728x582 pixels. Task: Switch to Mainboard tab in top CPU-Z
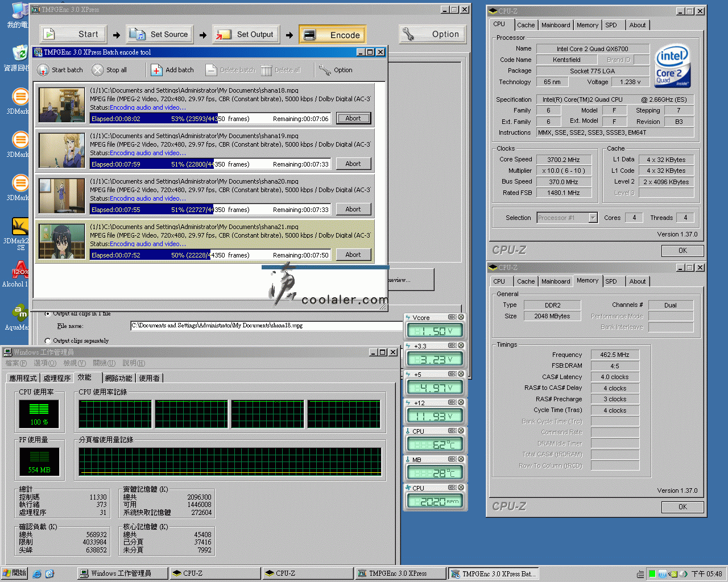(x=556, y=25)
